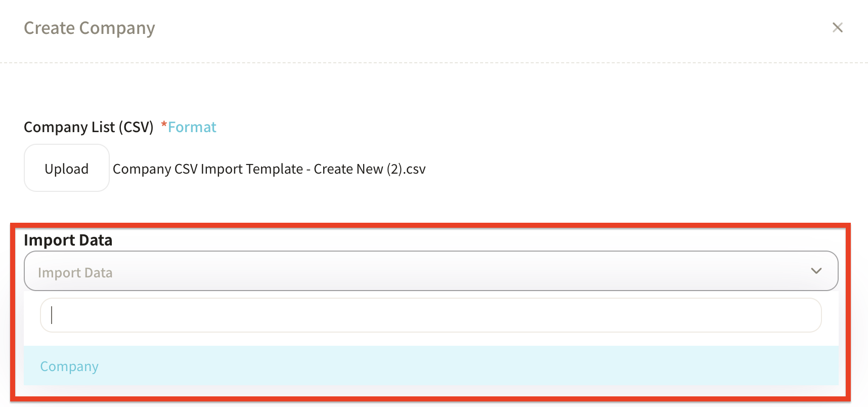Screen dimensions: 868x407
Task: Choose the highlighted Company option
Action: (x=430, y=366)
